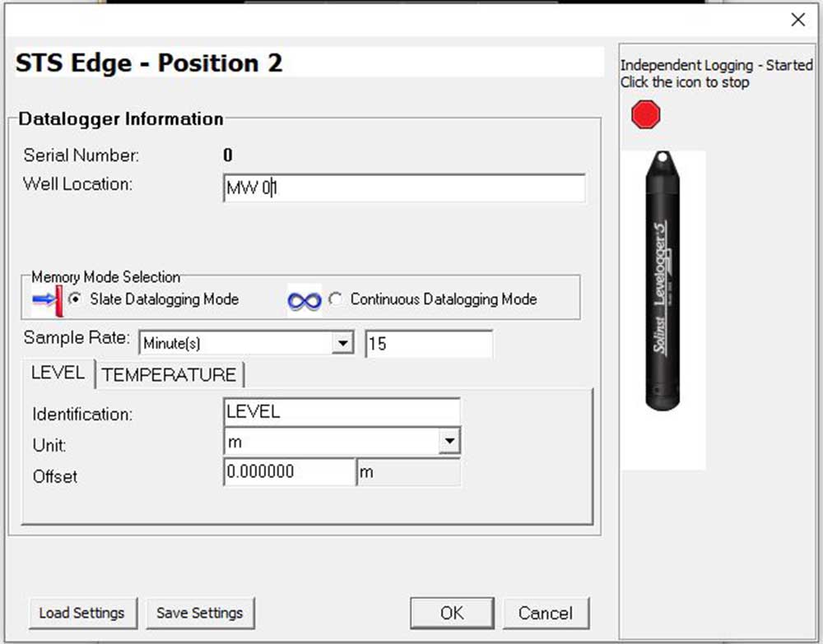Enable Continuous Datalogging Mode

click(x=336, y=299)
